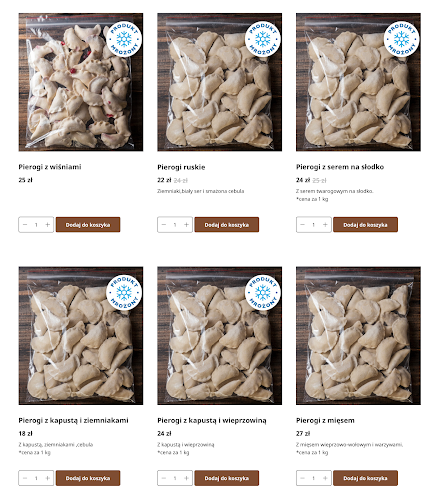This screenshot has height=500, width=438.
Task: Decrease quantity for Pierogi ruskie
Action: tap(164, 225)
